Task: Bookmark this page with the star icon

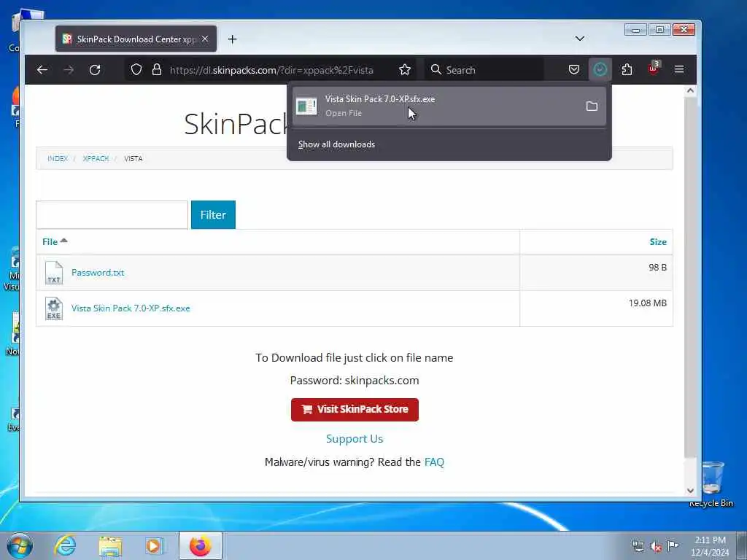Action: pos(405,70)
